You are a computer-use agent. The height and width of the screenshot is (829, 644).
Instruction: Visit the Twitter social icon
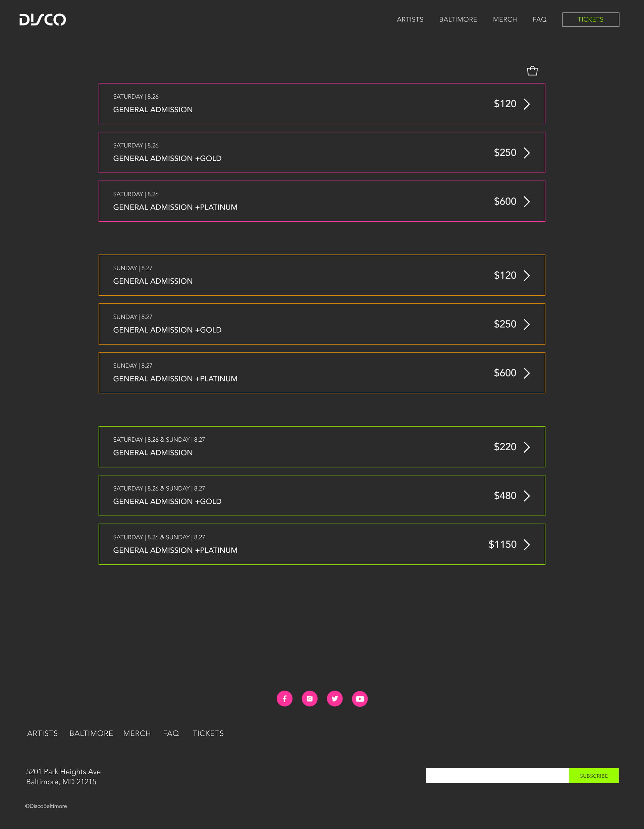334,699
